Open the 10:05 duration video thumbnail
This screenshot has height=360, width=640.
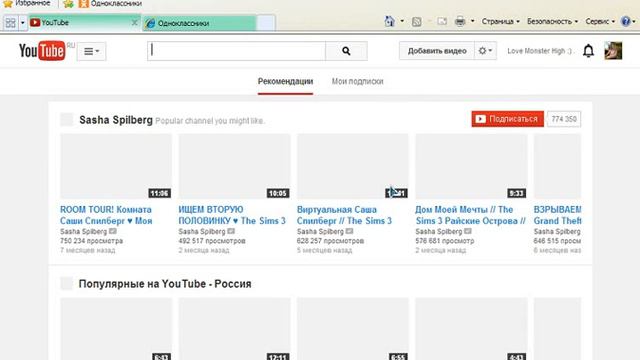(x=234, y=166)
